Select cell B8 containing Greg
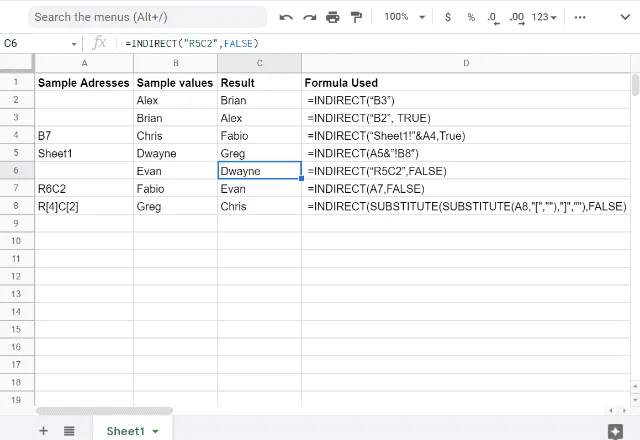The image size is (640, 440). click(176, 206)
